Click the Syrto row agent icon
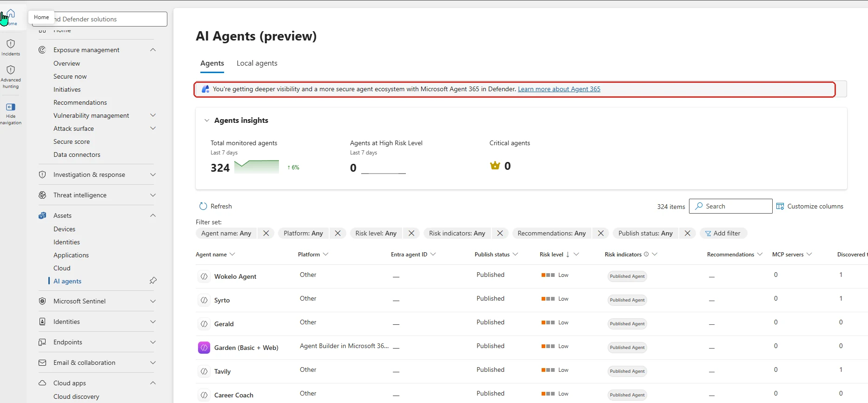The width and height of the screenshot is (868, 403). point(204,300)
